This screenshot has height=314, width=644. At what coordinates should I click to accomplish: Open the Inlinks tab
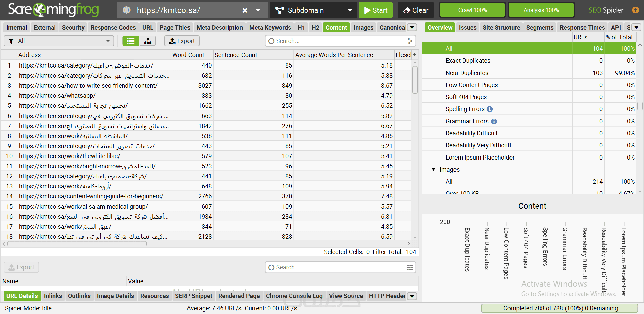53,296
